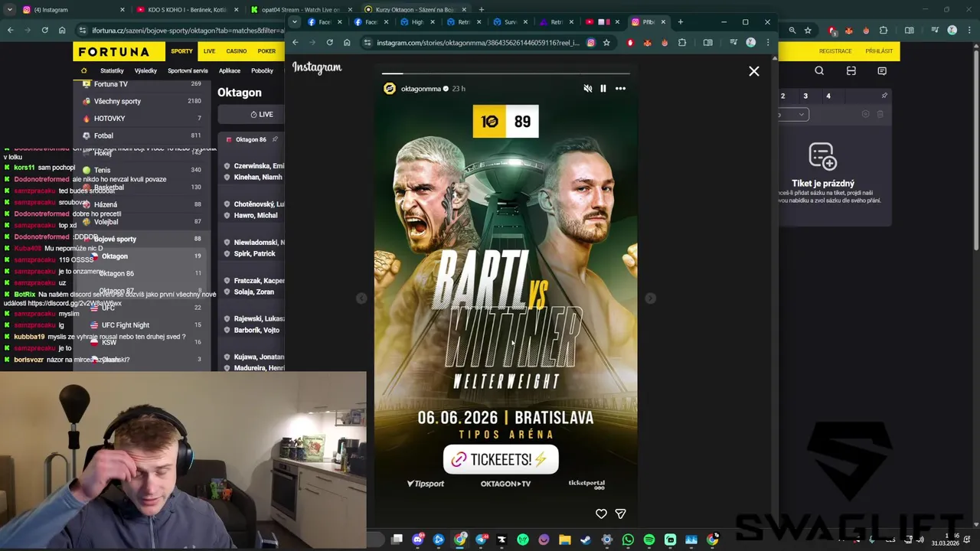Click the Instagram story URL address bar
Viewport: 980px width, 551px height.
[x=478, y=43]
